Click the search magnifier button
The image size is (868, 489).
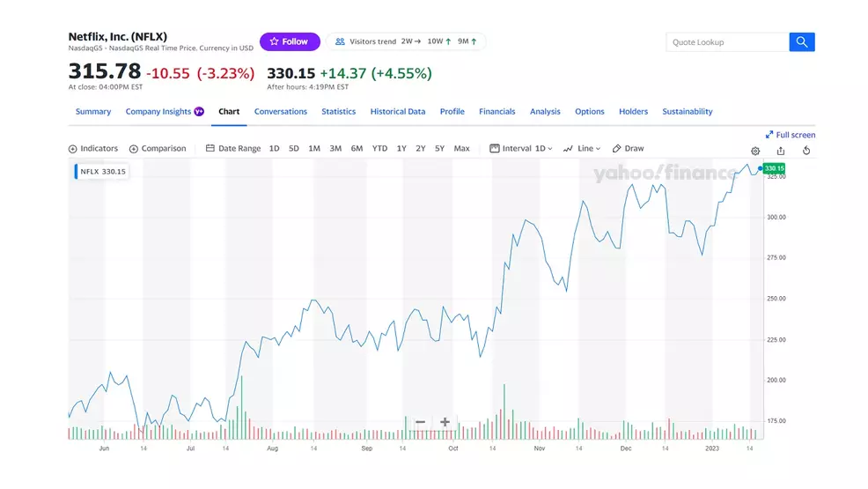(801, 42)
